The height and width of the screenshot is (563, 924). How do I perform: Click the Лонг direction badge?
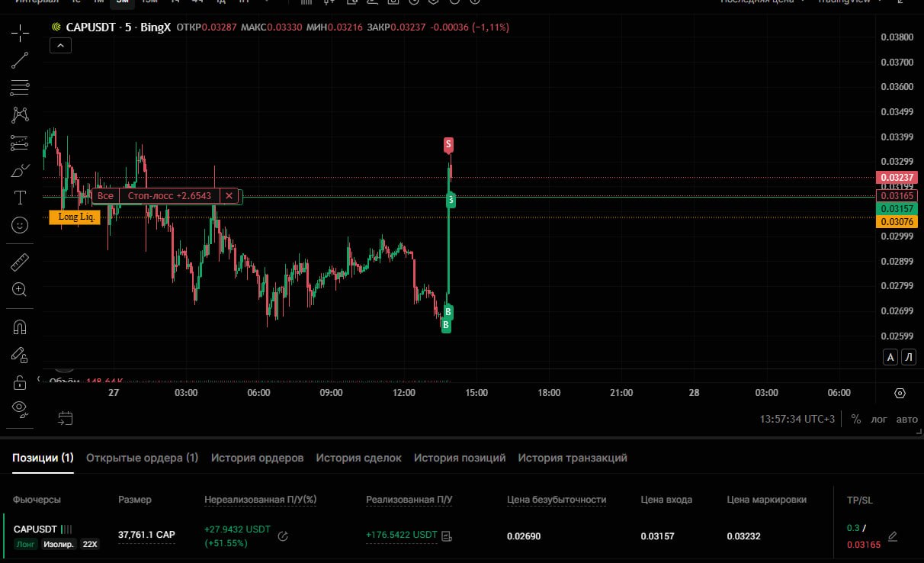26,544
